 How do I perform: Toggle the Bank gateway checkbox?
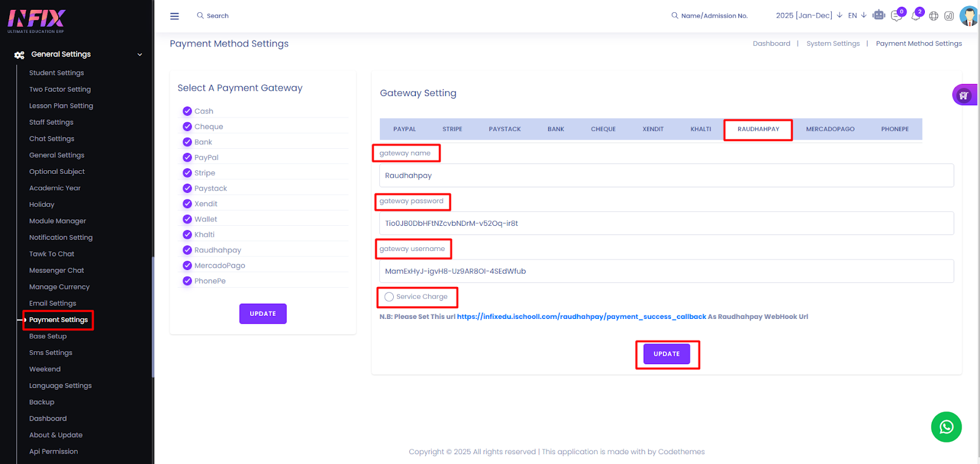coord(187,141)
